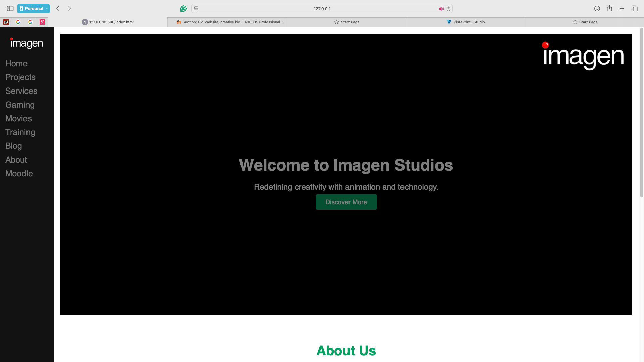This screenshot has width=644, height=362.
Task: Click the Redefining creativity tagline text
Action: (346, 187)
